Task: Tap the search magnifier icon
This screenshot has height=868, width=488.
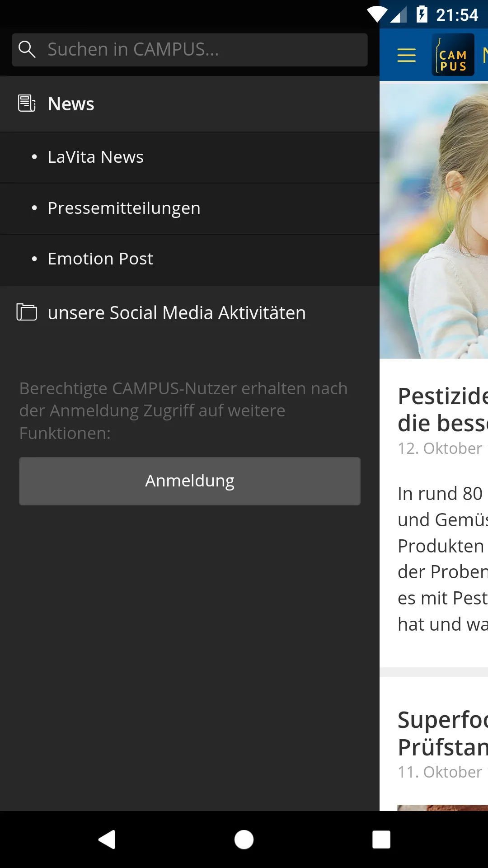Action: pyautogui.click(x=27, y=49)
